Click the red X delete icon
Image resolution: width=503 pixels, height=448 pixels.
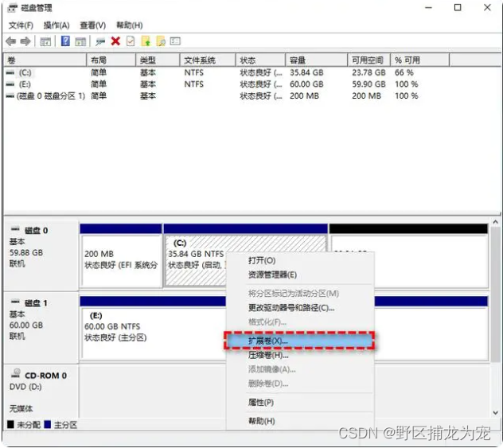(x=115, y=41)
